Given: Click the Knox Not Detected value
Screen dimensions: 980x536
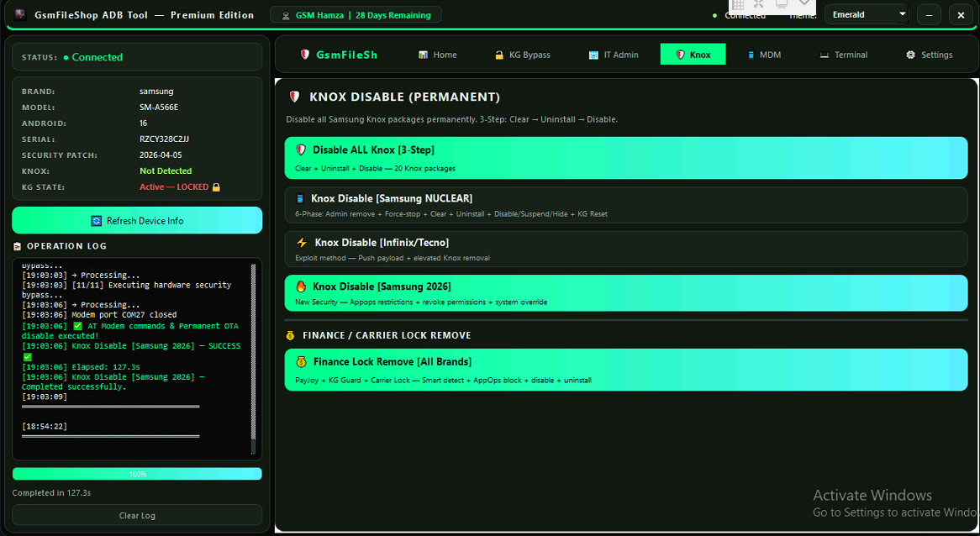Looking at the screenshot, I should 166,171.
